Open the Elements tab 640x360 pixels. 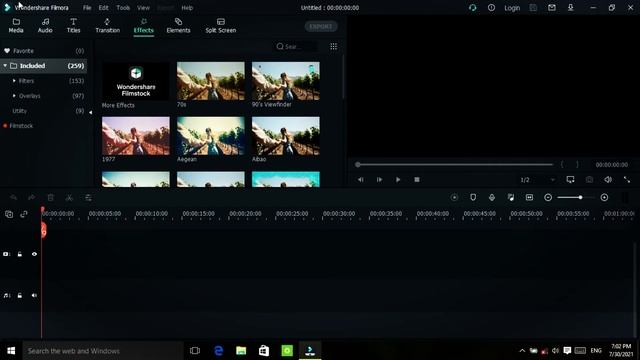click(x=178, y=25)
